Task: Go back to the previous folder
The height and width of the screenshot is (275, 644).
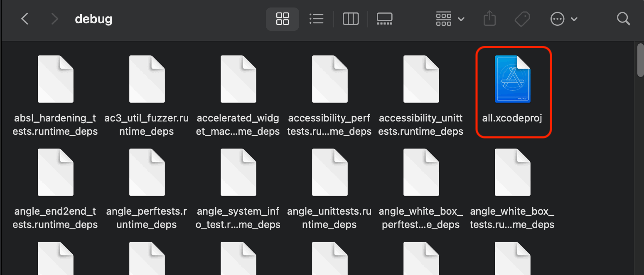Action: point(25,19)
